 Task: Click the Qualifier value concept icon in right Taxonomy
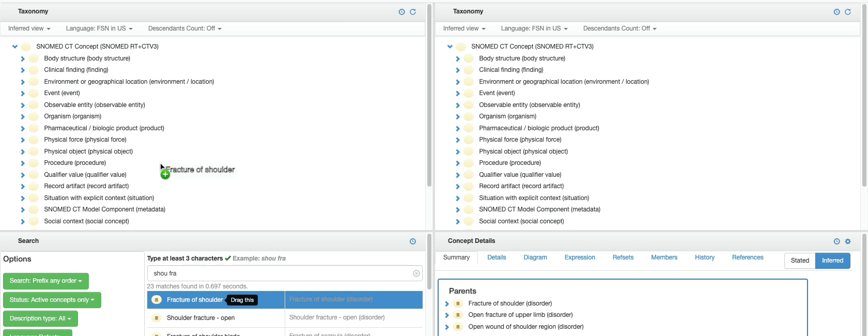(x=469, y=175)
